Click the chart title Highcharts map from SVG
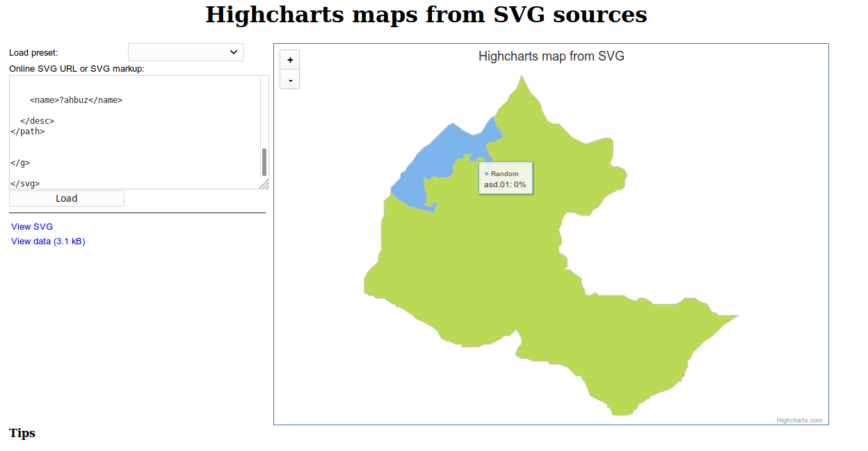This screenshot has width=868, height=451. pyautogui.click(x=551, y=56)
